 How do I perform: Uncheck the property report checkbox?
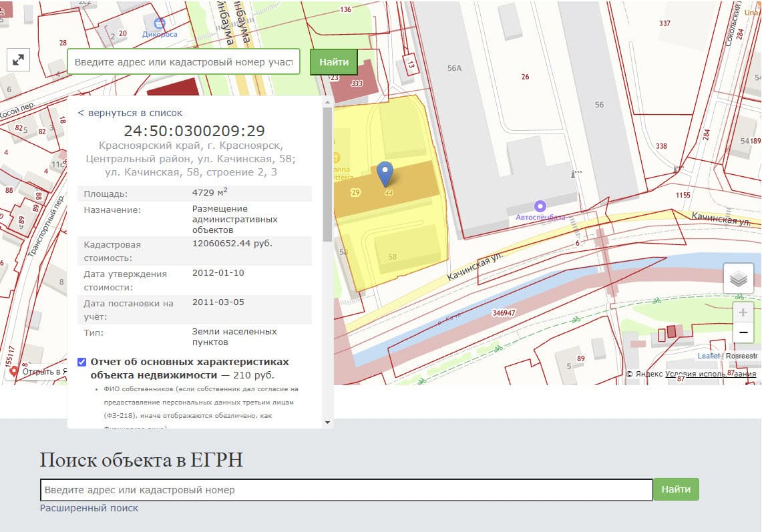coord(81,362)
